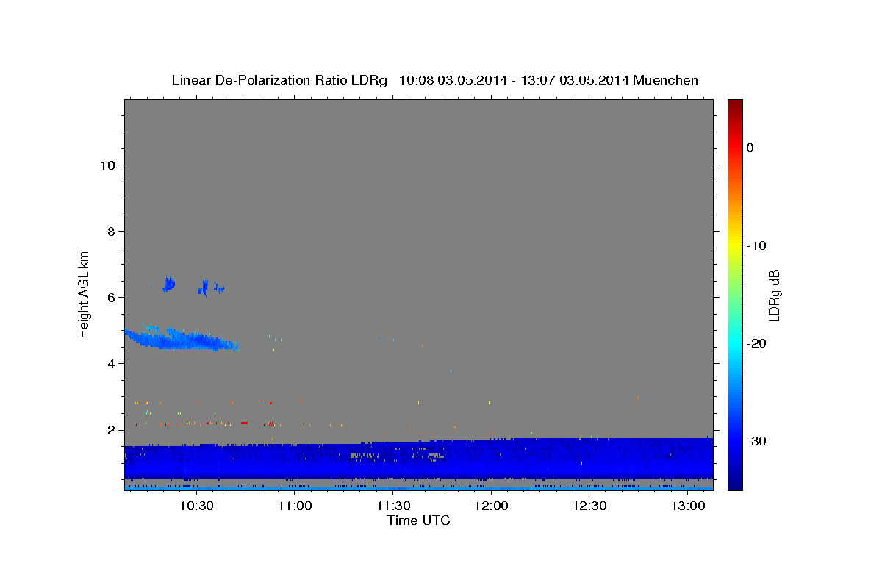Click the start date '10:08 03.05.2014' in title
The width and height of the screenshot is (882, 588).
(452, 80)
